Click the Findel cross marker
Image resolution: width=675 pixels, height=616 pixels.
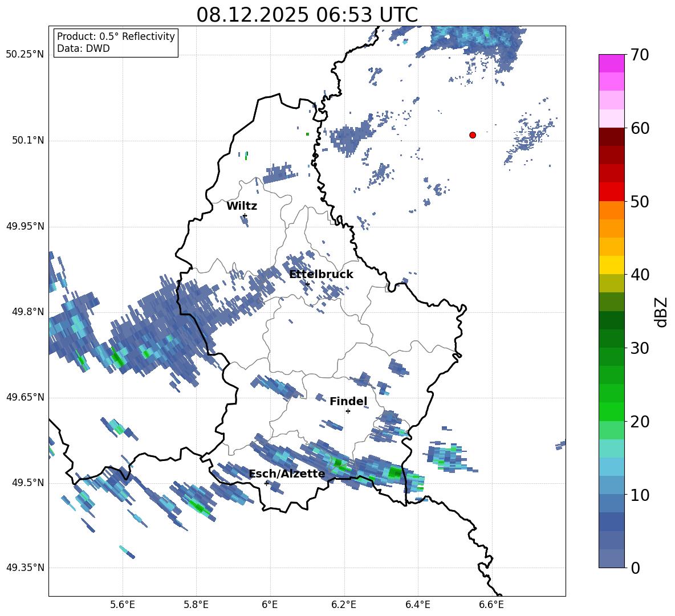click(348, 411)
